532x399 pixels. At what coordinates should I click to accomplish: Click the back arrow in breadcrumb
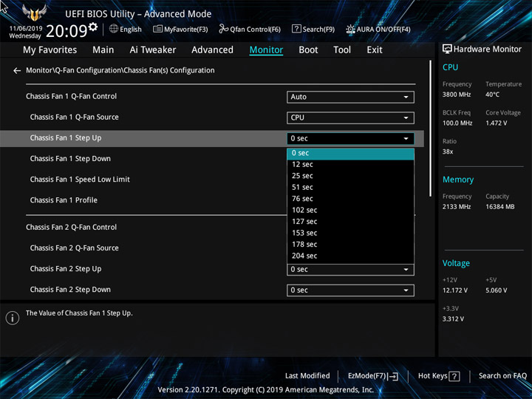17,71
